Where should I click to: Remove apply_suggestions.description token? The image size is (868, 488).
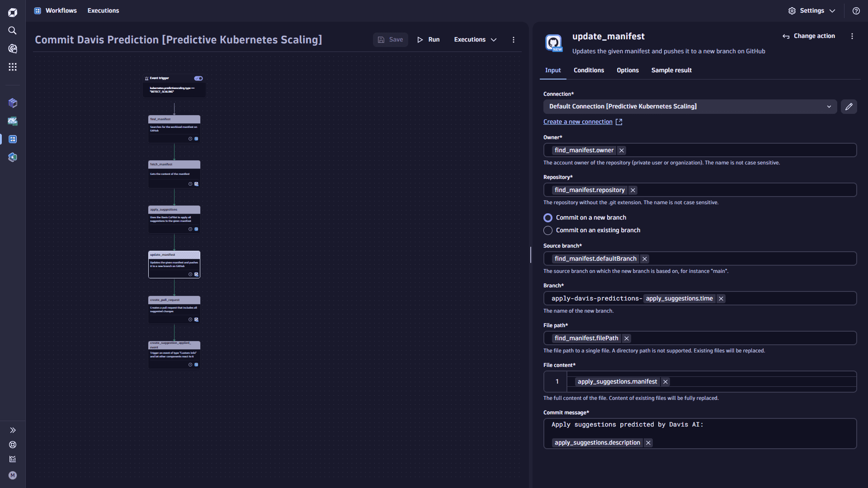pos(648,443)
